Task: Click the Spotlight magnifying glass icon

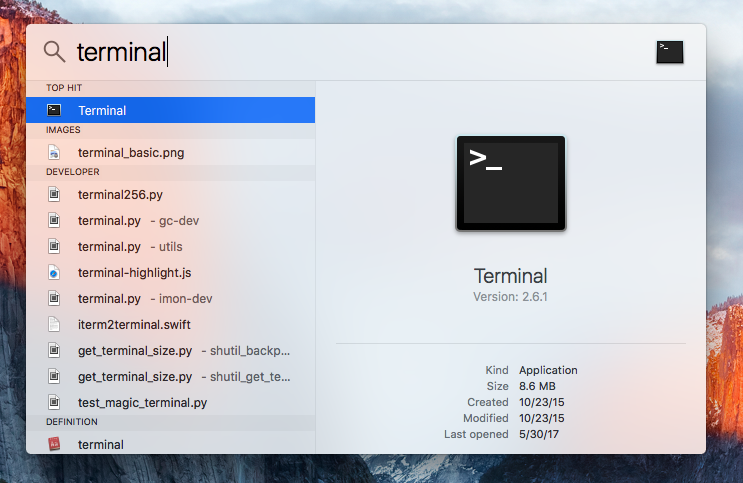Action: coord(54,51)
